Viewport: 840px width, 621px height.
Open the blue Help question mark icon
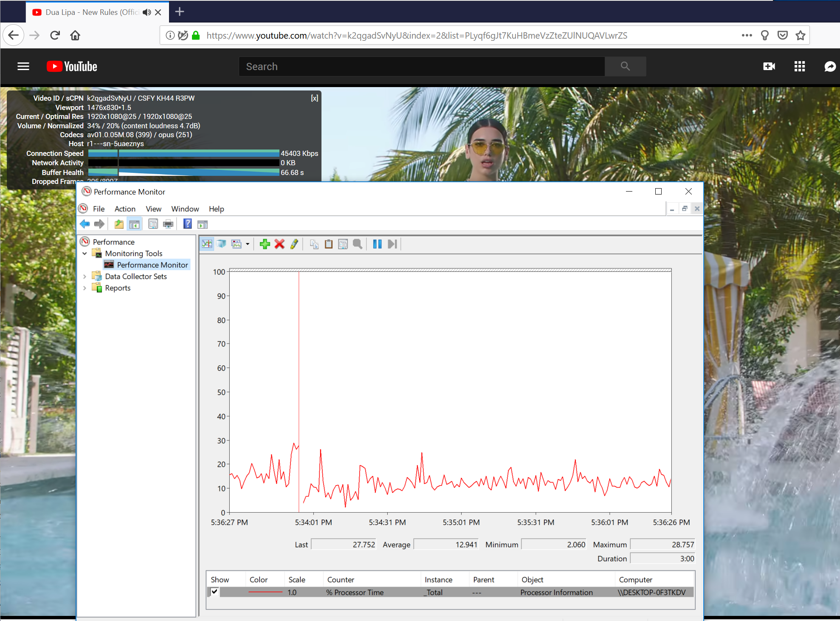tap(187, 224)
